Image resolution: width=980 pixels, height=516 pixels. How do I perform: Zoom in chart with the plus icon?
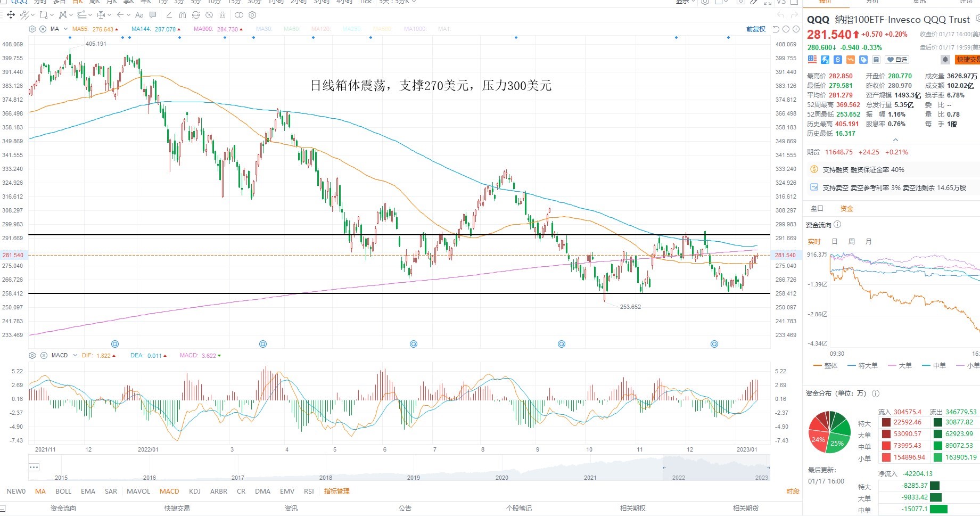(795, 29)
